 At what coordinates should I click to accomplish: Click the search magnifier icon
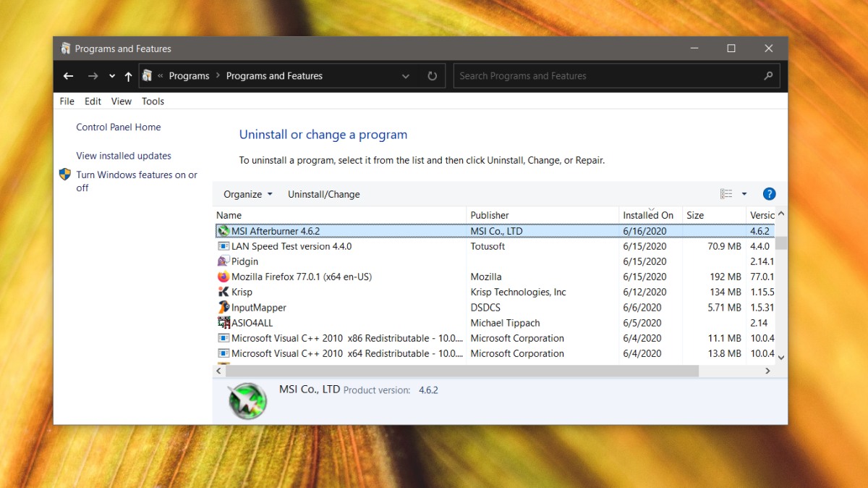(769, 76)
